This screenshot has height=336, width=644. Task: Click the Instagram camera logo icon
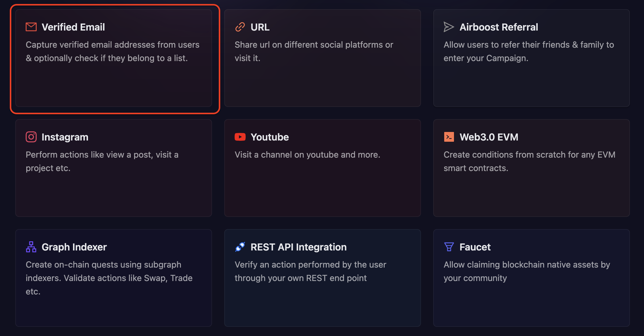31,137
